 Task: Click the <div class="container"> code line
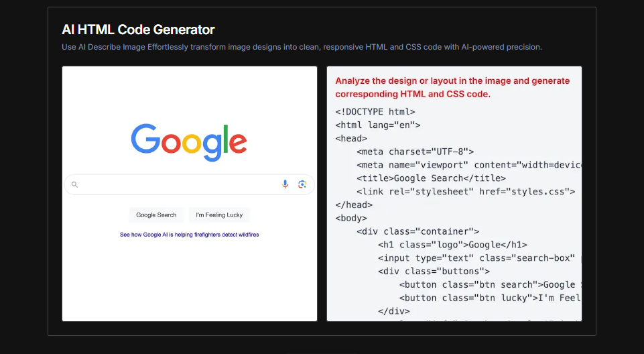point(417,231)
